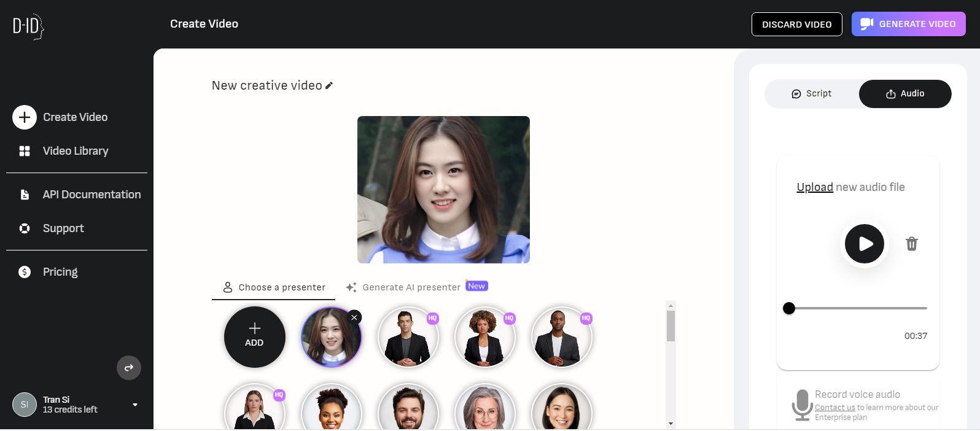Remove selected presenter using X badge

click(x=354, y=317)
